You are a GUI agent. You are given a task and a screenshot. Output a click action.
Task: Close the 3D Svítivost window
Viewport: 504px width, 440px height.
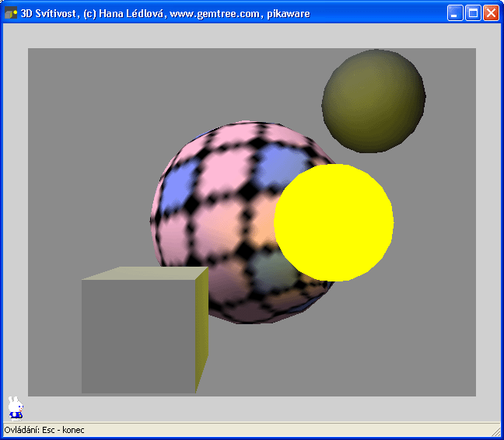tap(491, 12)
